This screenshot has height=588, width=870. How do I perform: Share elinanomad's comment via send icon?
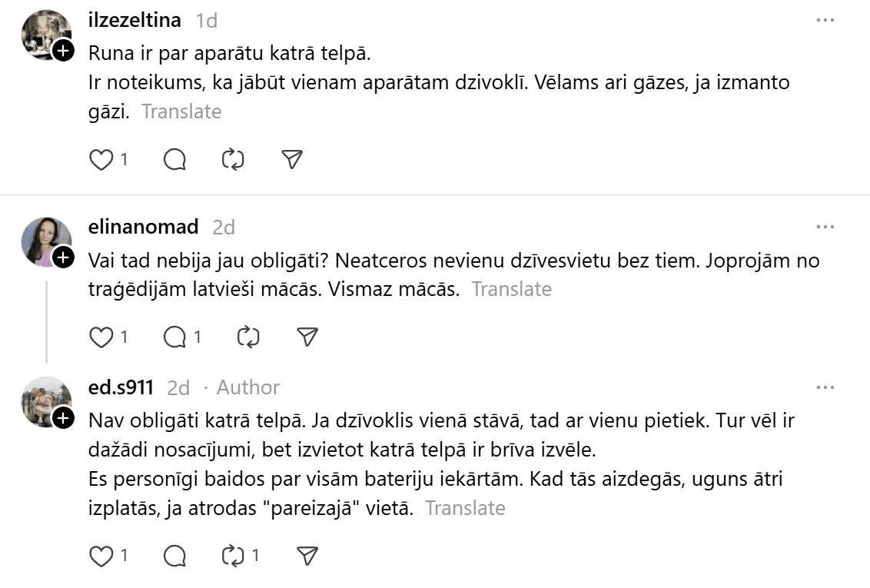307,337
